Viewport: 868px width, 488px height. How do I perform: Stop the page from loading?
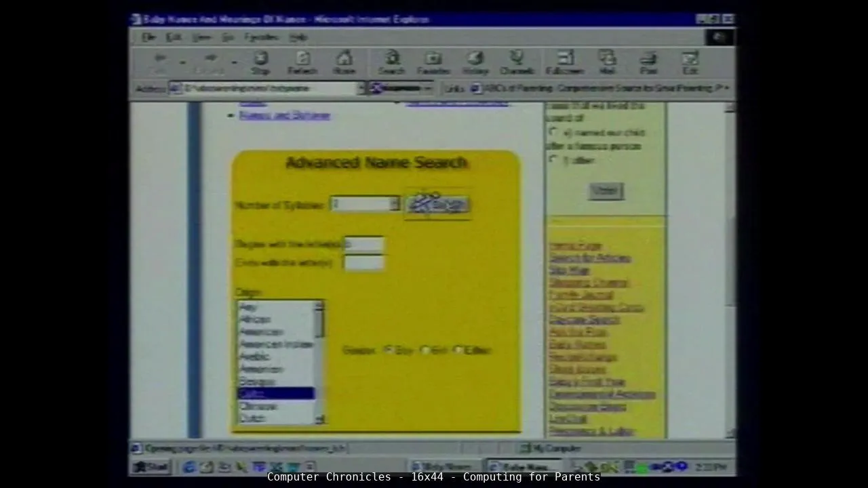[x=261, y=62]
